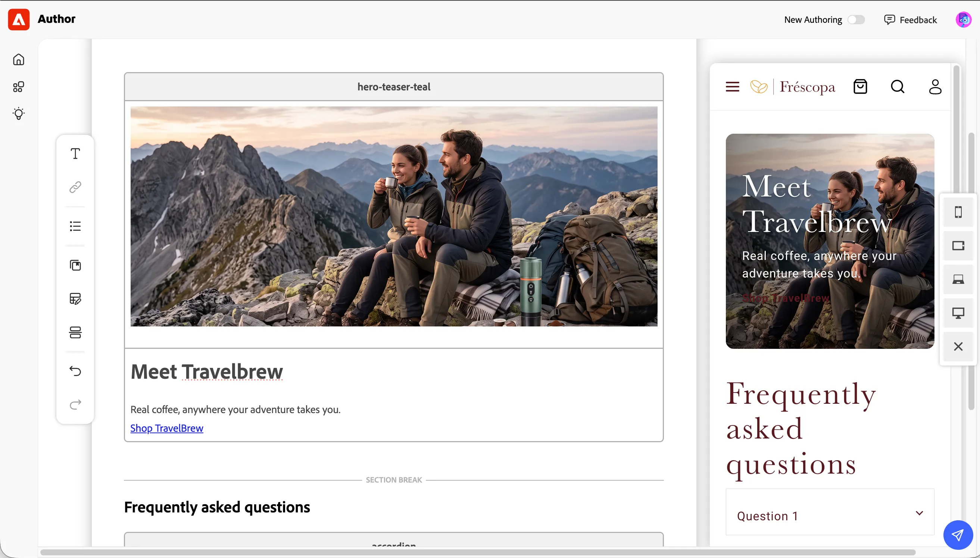Click the Fréscopa logo in preview
The width and height of the screenshot is (980, 558).
[793, 87]
